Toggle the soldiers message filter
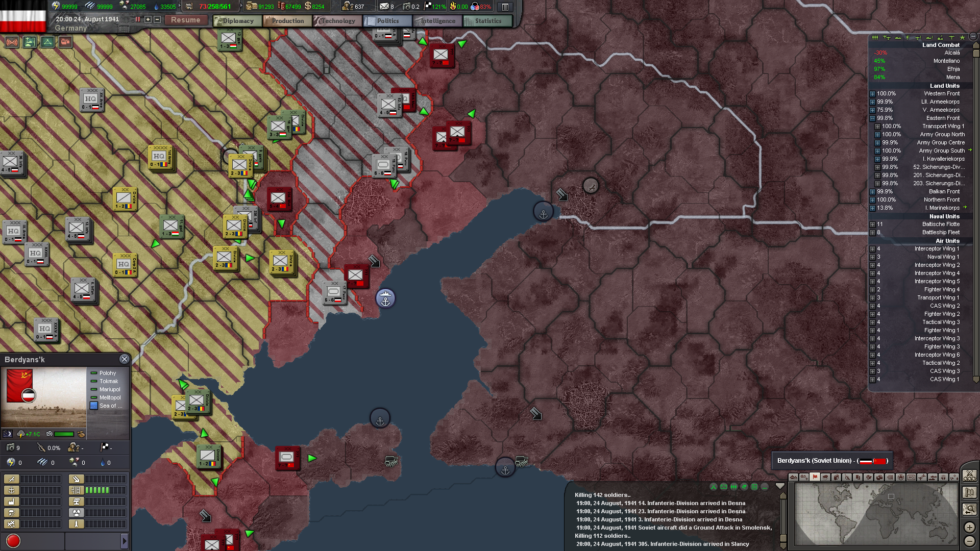 tap(734, 487)
